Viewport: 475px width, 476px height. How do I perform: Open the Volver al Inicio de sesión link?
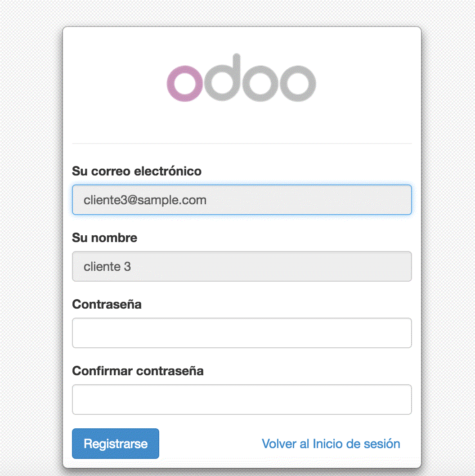pos(331,444)
